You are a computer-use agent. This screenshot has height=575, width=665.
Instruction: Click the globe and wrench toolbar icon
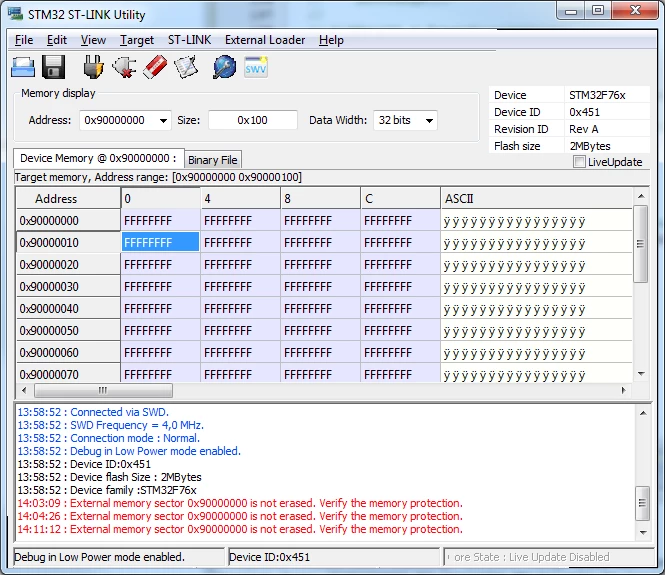click(x=224, y=67)
